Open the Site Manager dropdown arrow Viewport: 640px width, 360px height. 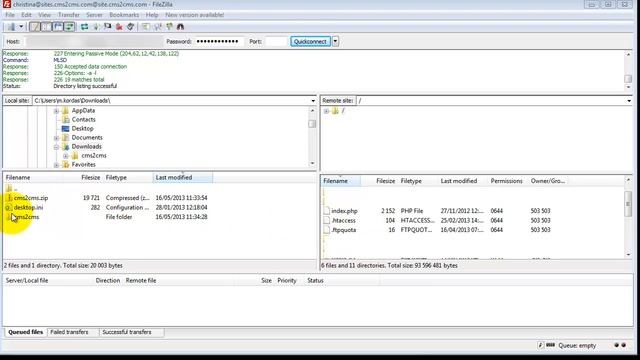click(x=21, y=27)
